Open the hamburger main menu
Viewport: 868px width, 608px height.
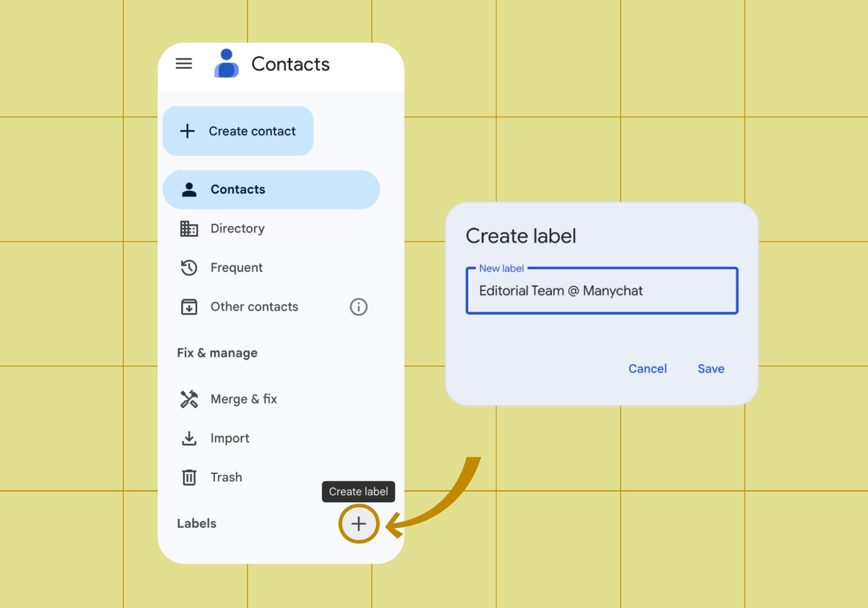coord(184,64)
